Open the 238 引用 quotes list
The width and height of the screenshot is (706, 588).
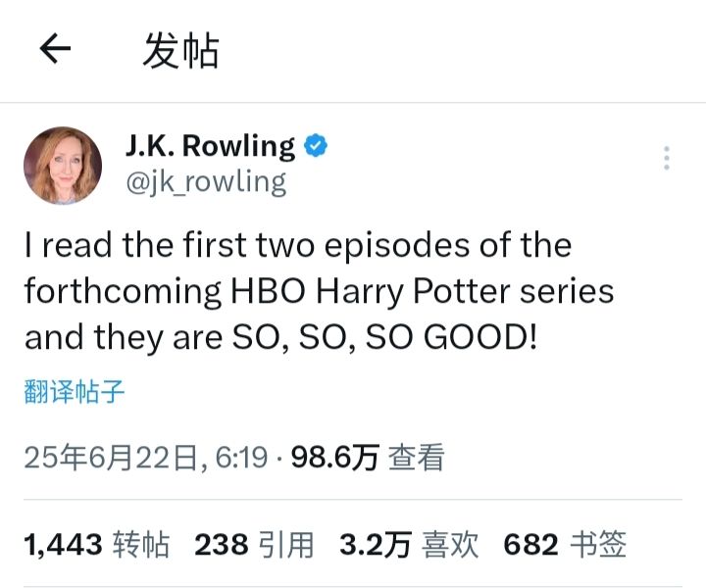pos(254,545)
